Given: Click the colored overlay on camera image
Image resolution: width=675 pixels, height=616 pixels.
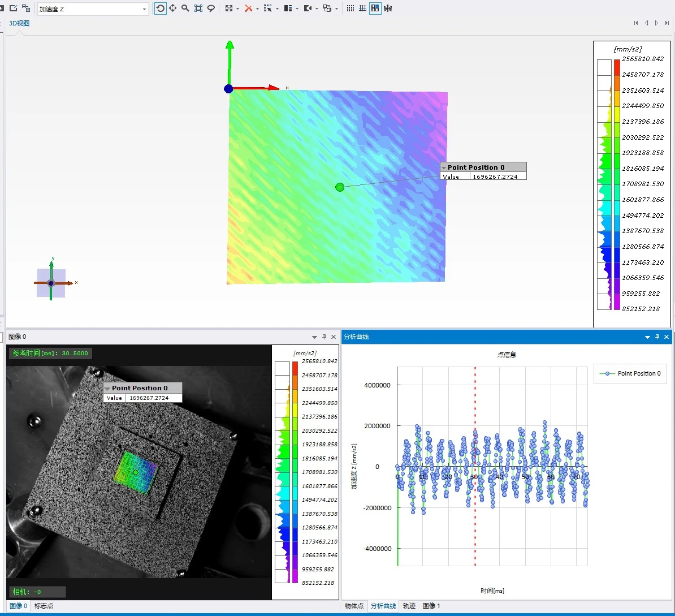Looking at the screenshot, I should (x=135, y=472).
